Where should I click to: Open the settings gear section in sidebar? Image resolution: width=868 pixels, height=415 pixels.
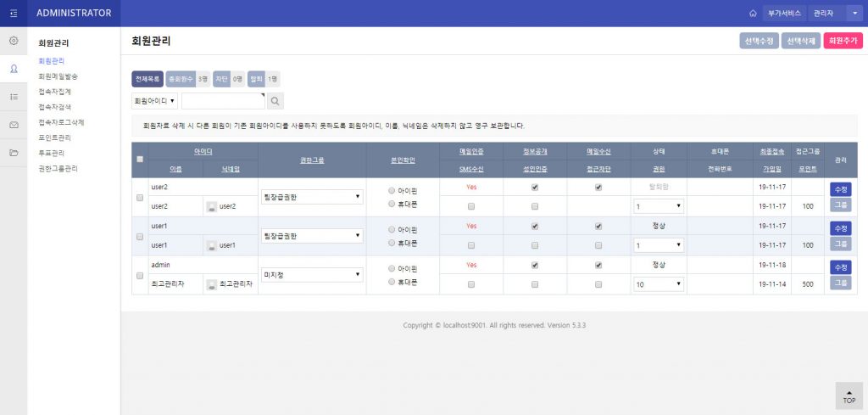(x=14, y=41)
